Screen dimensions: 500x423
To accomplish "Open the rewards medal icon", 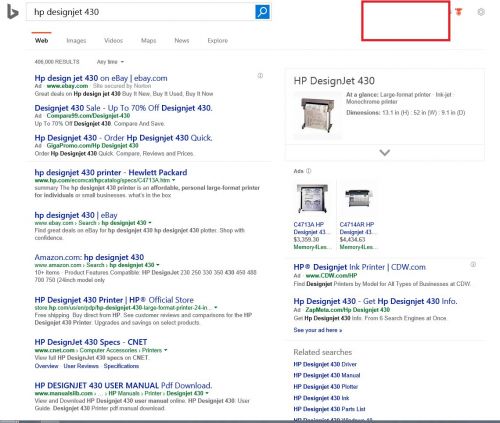I will 459,12.
